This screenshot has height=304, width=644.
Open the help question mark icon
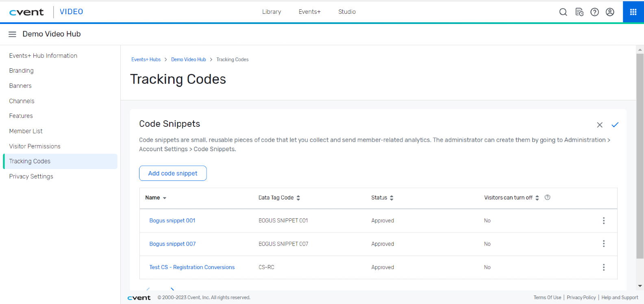point(594,12)
